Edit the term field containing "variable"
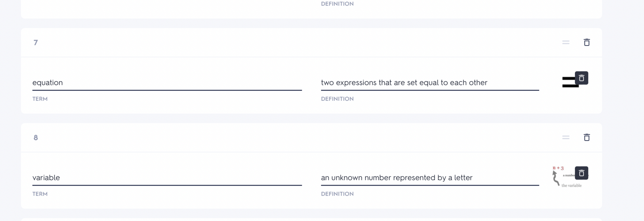 coord(167,178)
